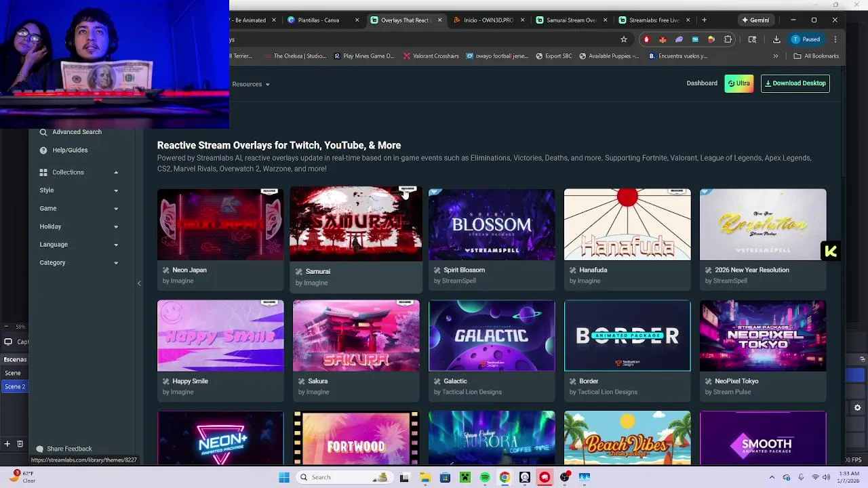Open a new browser tab with plus
Viewport: 868px width, 488px height.
pyautogui.click(x=704, y=20)
